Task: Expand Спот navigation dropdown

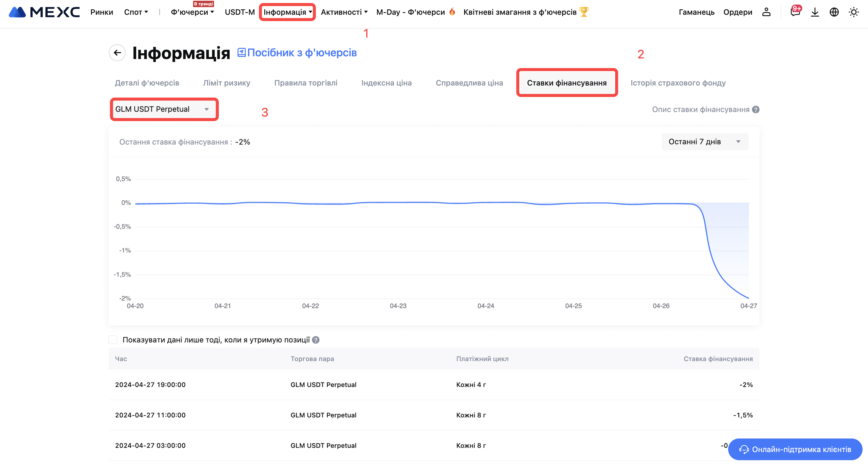Action: click(136, 12)
